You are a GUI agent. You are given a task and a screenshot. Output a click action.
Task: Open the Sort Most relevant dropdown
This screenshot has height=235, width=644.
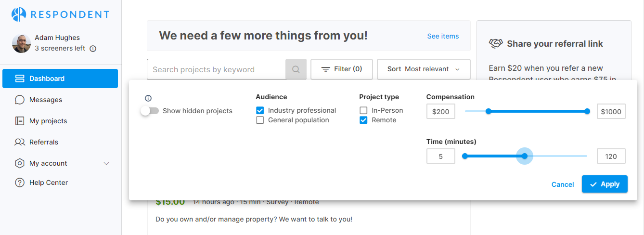[x=424, y=69]
